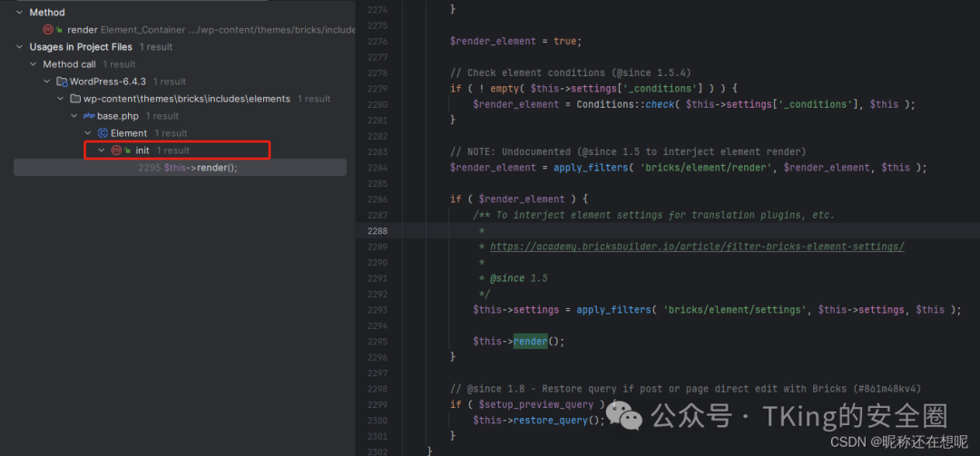The height and width of the screenshot is (456, 980).
Task: Collapse the Element class node
Action: click(88, 133)
